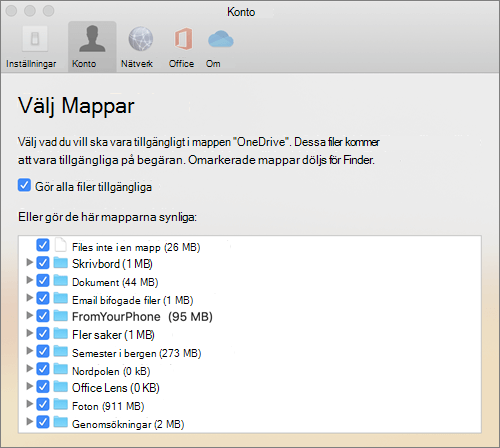Select row Semester i bergen (273 MB)
This screenshot has height=448, width=500.
click(x=137, y=353)
